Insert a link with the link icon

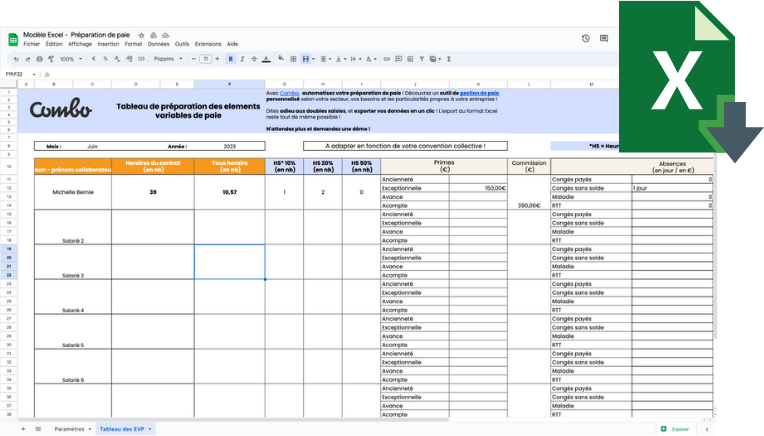387,59
